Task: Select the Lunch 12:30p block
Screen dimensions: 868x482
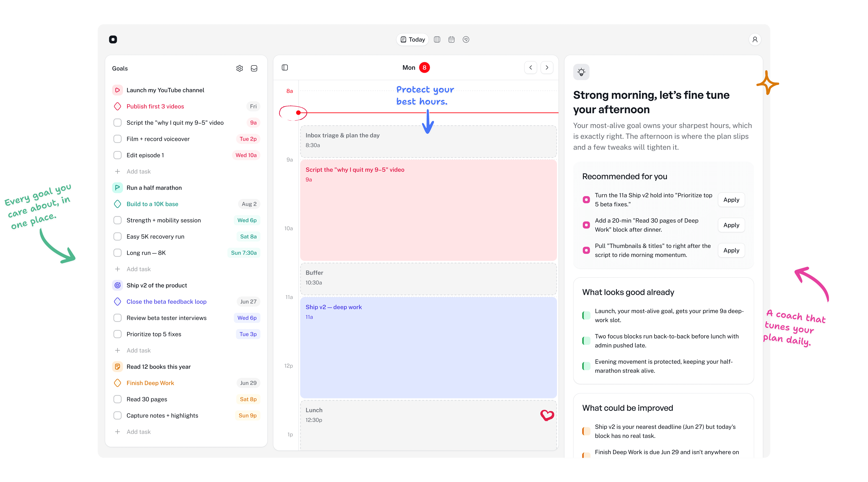Action: point(428,425)
